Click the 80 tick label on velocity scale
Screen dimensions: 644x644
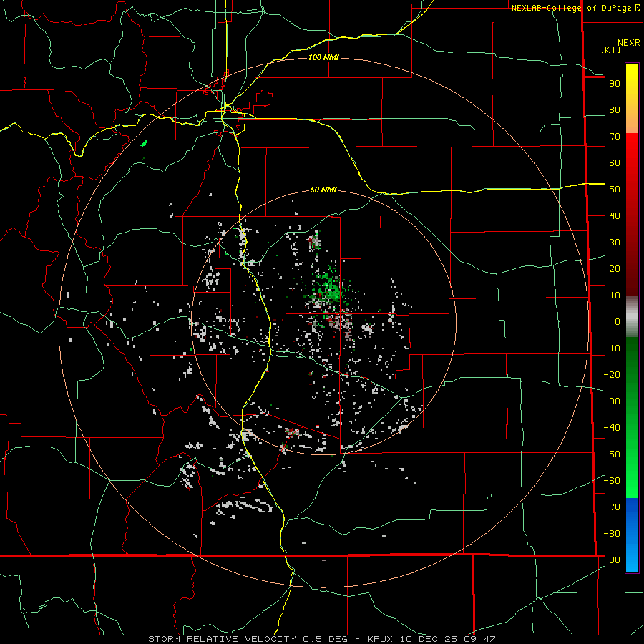pos(615,110)
